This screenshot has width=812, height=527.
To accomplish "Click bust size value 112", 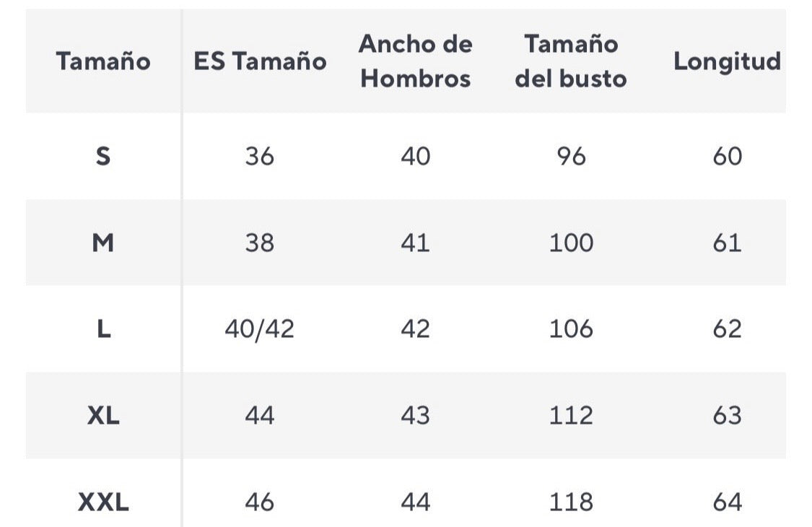I will coord(571,416).
